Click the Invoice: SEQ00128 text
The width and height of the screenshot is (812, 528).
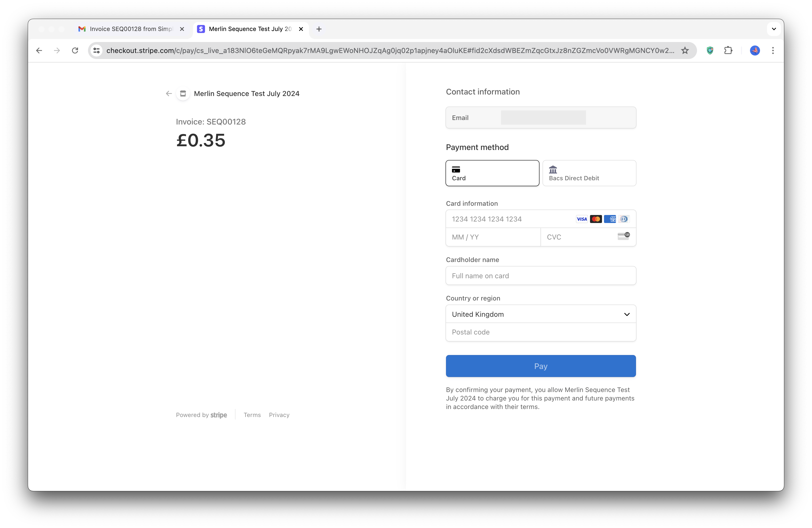211,122
